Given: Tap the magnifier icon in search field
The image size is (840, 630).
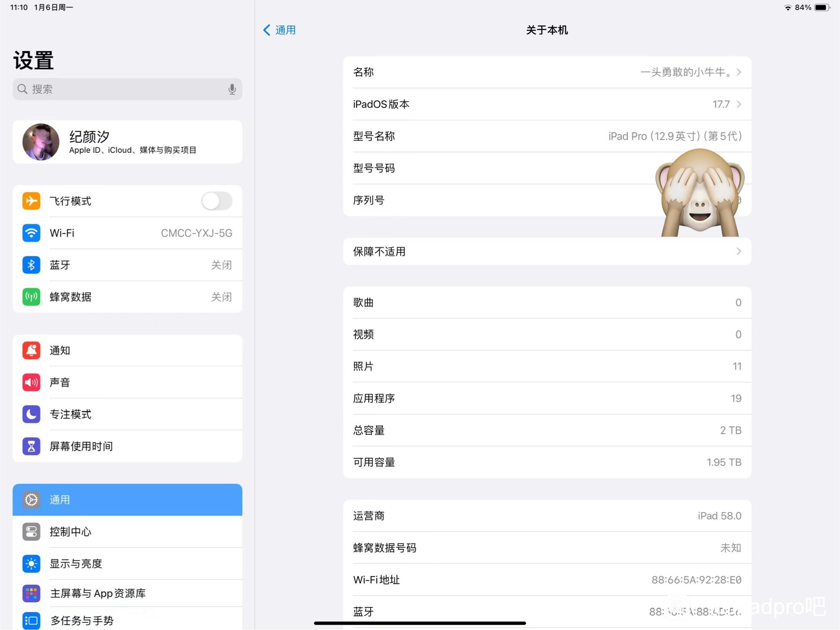Looking at the screenshot, I should [23, 89].
